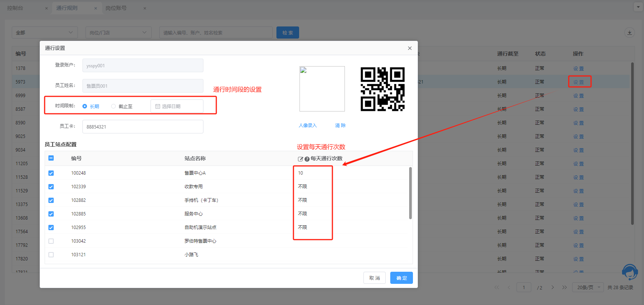Screen dimensions: 644x305
Task: Click the QR code image
Action: (x=382, y=89)
